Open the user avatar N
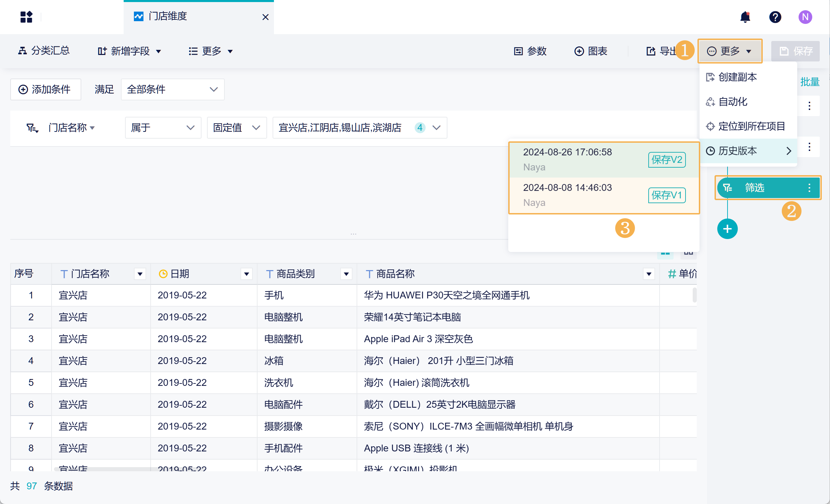The image size is (830, 504). click(805, 17)
